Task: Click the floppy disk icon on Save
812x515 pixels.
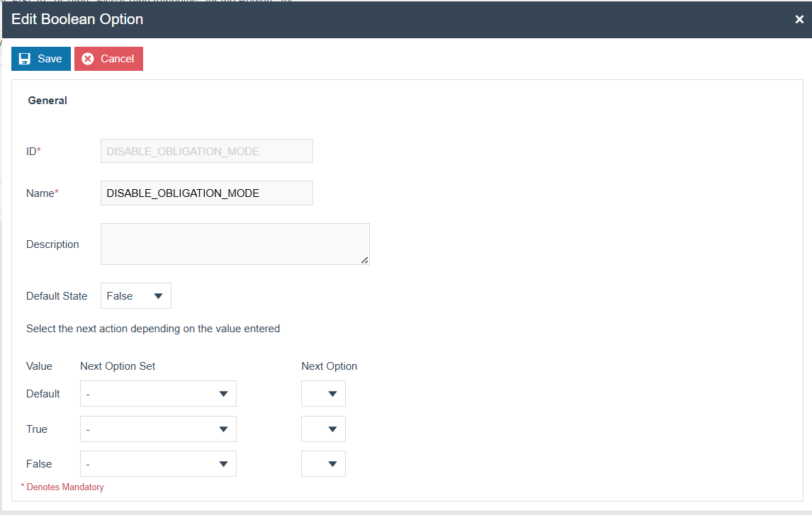Action: point(25,59)
